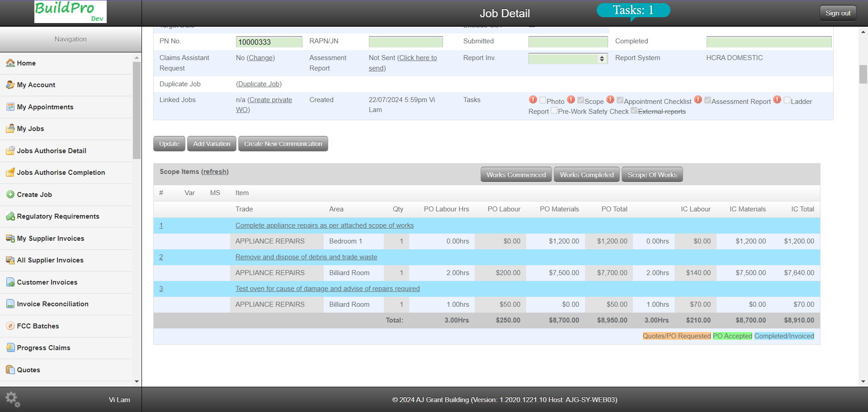Click red alert icon beside Ladder Report

coord(777,99)
